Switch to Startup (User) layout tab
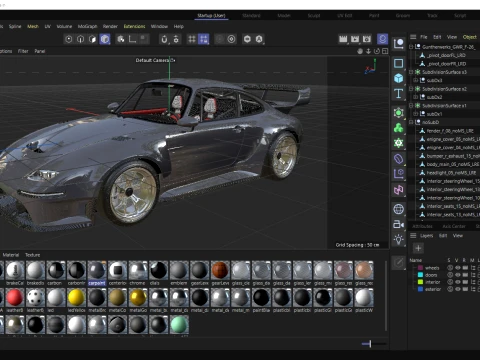The width and height of the screenshot is (480, 360). tap(211, 16)
